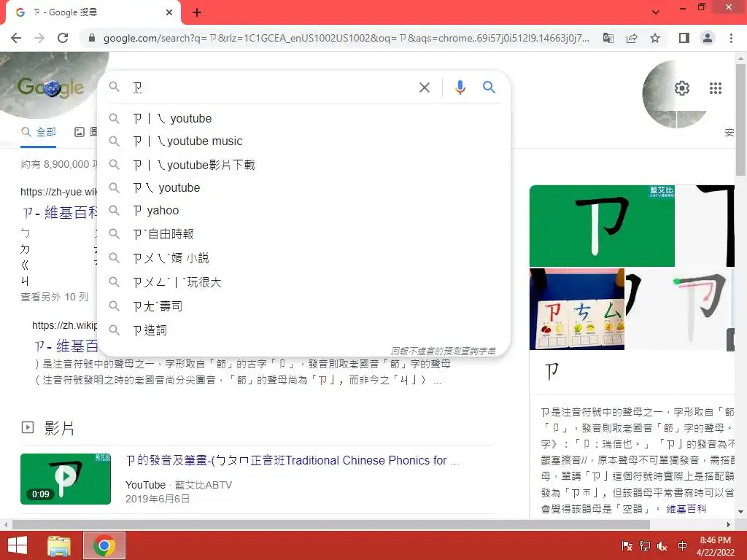
Task: Play the 0:09 video thumbnail
Action: coord(66,478)
